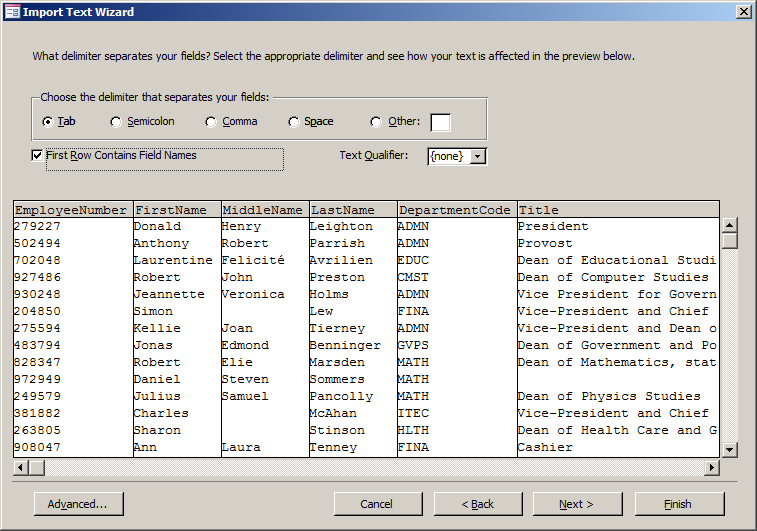
Task: Click employee number 249579
Action: click(37, 396)
